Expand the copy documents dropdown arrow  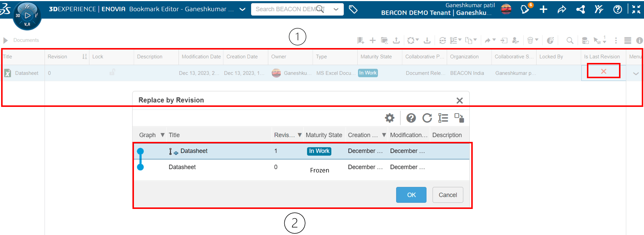[x=475, y=39]
